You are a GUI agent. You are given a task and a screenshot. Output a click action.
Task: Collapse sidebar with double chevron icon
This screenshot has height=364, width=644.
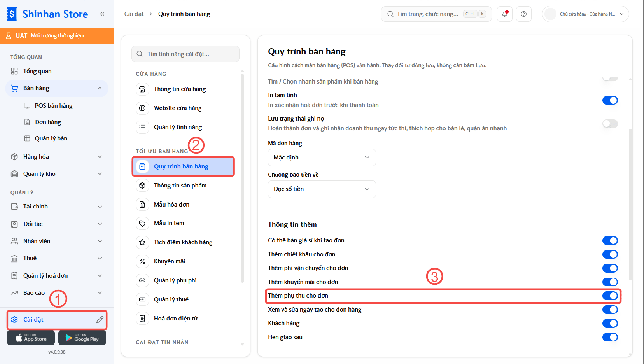pos(102,14)
